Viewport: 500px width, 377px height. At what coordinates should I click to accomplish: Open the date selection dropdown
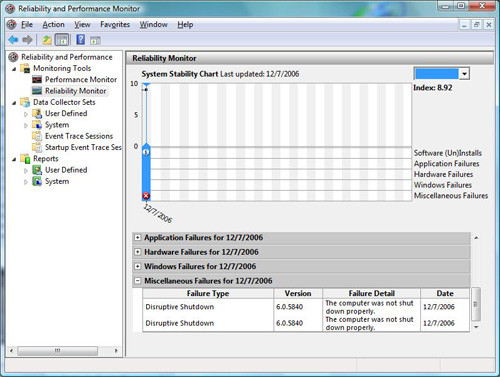coord(464,74)
